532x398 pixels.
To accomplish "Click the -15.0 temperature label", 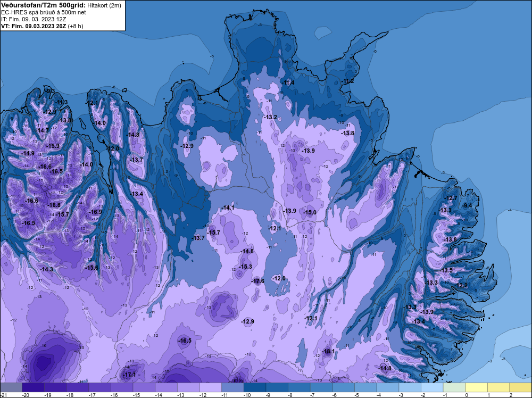I will (310, 212).
